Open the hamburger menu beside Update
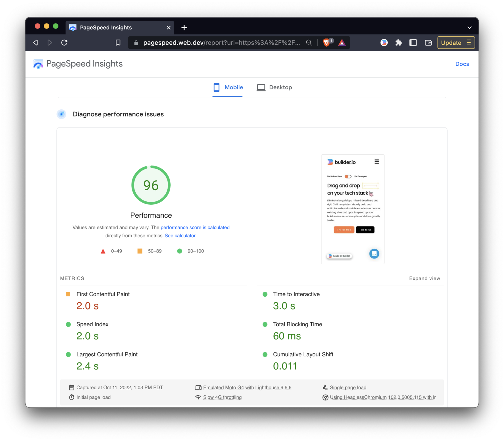 pyautogui.click(x=469, y=42)
